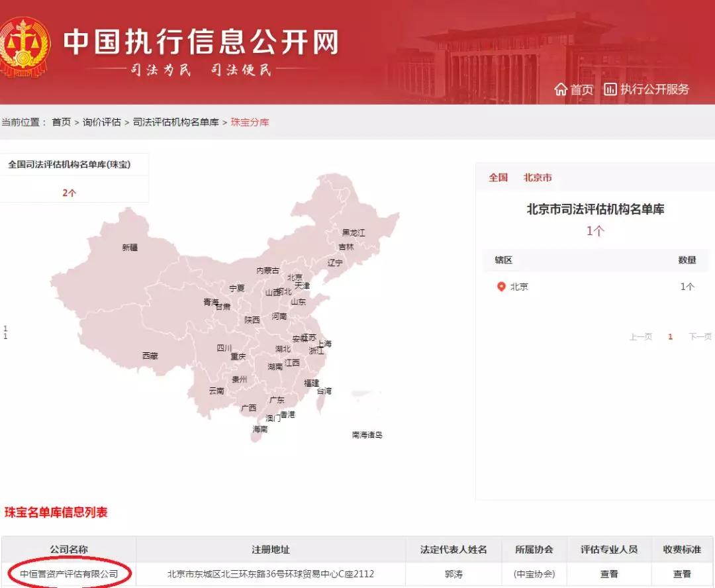Click the 中国执行信息公开网 site title
Viewport: 715px width, 588px height.
[201, 42]
